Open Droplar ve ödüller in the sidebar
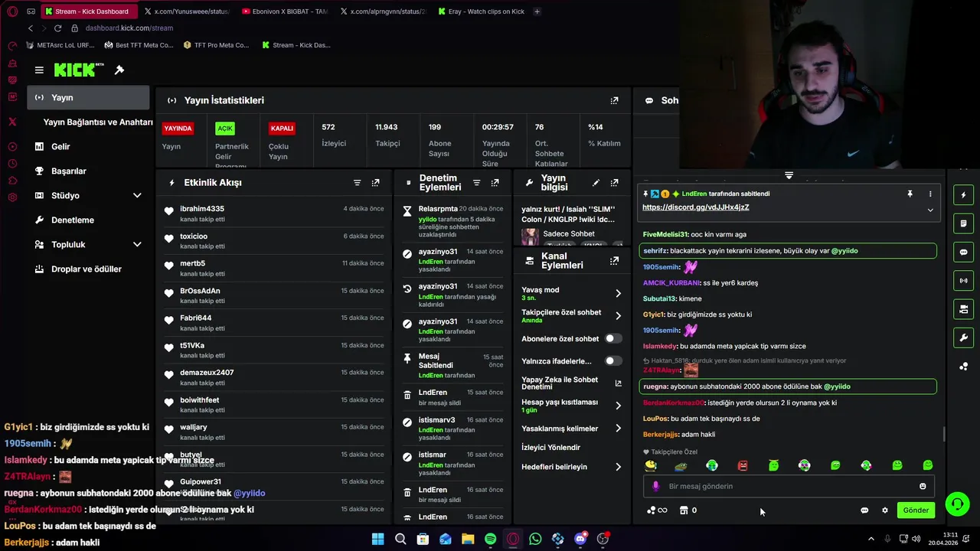This screenshot has width=980, height=551. coord(87,269)
